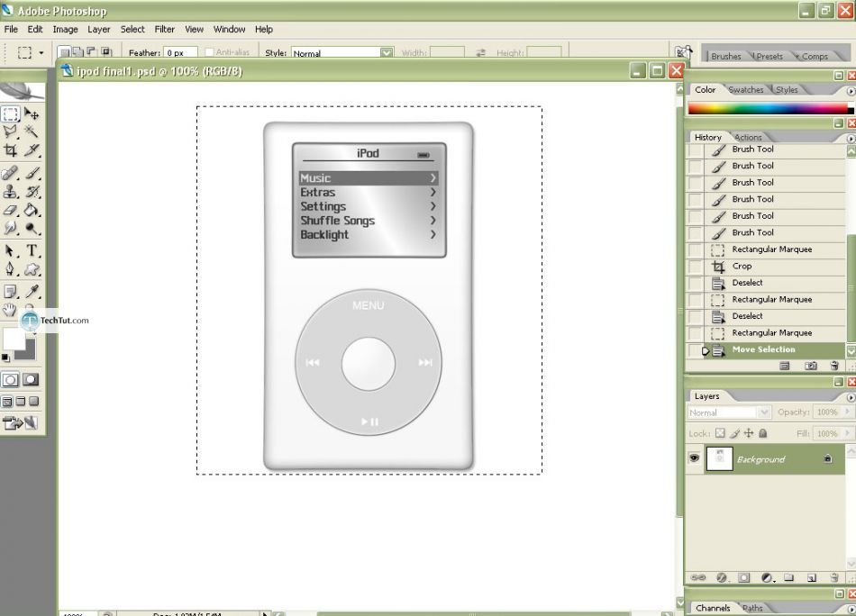Select the Crop tool in toolbox
The height and width of the screenshot is (616, 856).
coord(11,150)
